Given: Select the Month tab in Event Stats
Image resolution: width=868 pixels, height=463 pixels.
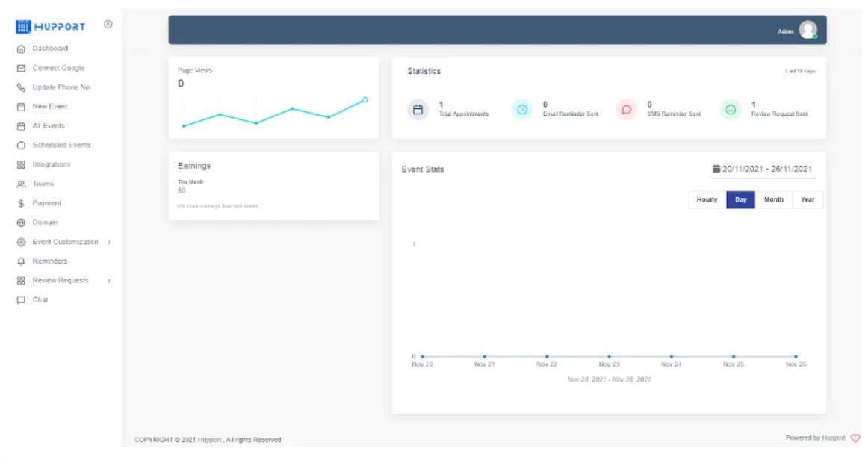Looking at the screenshot, I should click(x=773, y=199).
